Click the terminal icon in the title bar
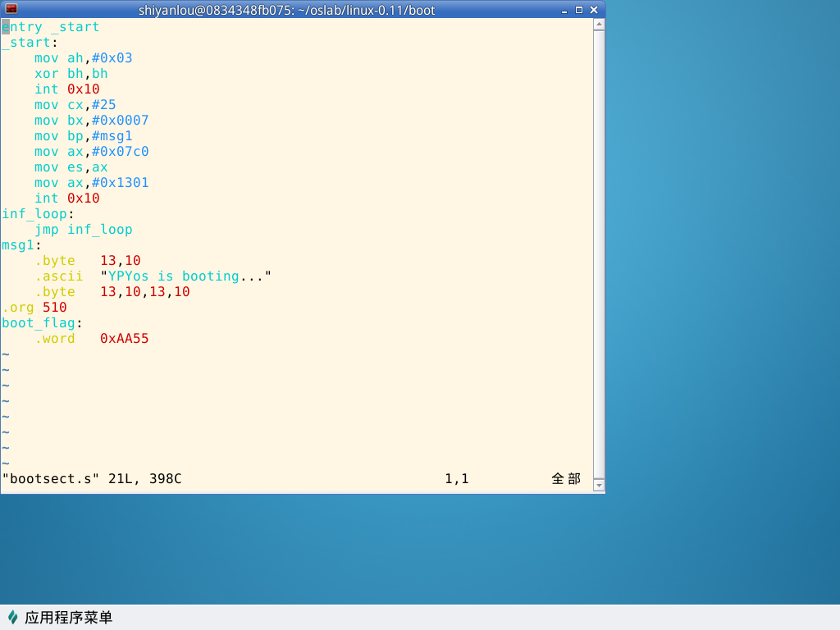840x630 pixels. pos(10,11)
